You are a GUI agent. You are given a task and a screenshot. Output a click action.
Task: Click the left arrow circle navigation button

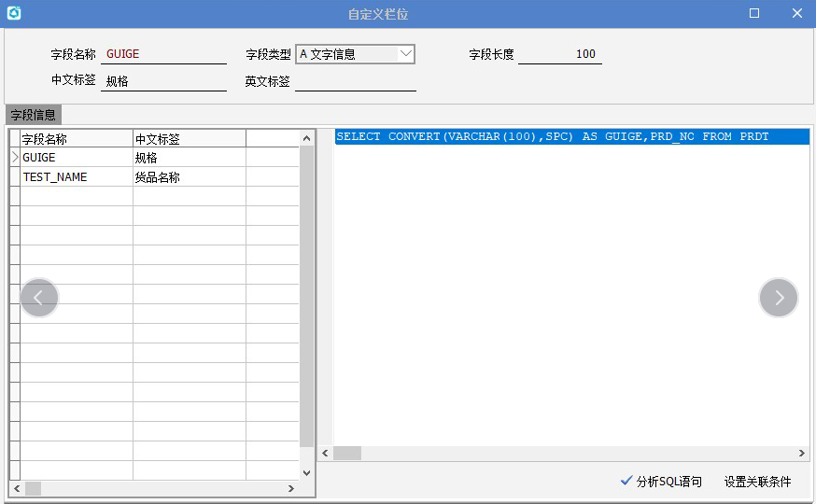[x=39, y=298]
